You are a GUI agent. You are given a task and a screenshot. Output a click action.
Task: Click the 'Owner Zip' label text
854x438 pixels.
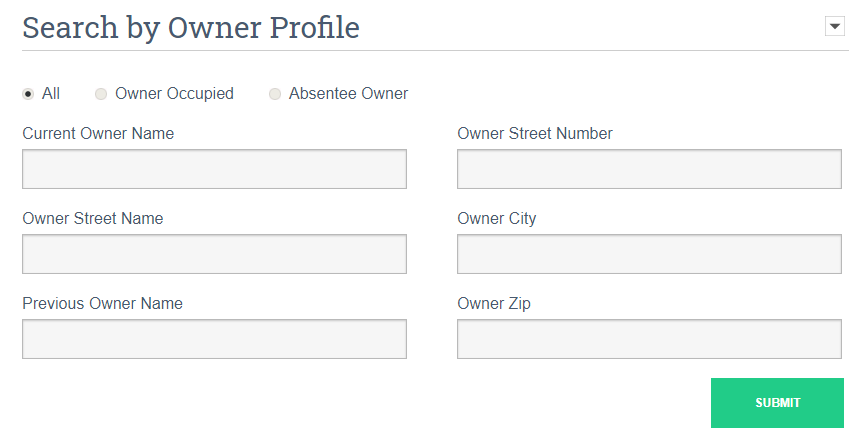coord(494,303)
